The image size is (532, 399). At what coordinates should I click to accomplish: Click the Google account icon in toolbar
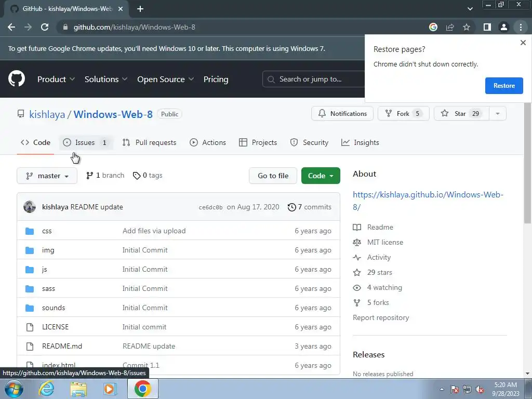click(x=433, y=27)
